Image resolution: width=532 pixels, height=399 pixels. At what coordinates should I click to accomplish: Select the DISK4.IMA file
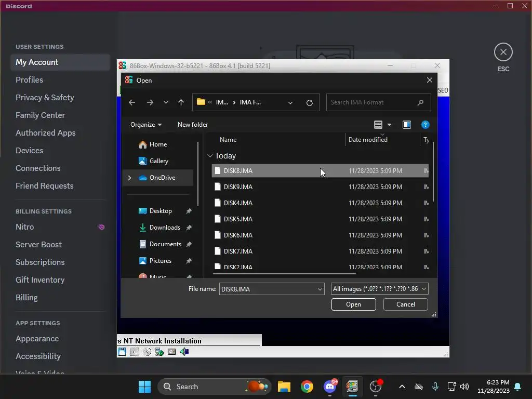point(320,203)
